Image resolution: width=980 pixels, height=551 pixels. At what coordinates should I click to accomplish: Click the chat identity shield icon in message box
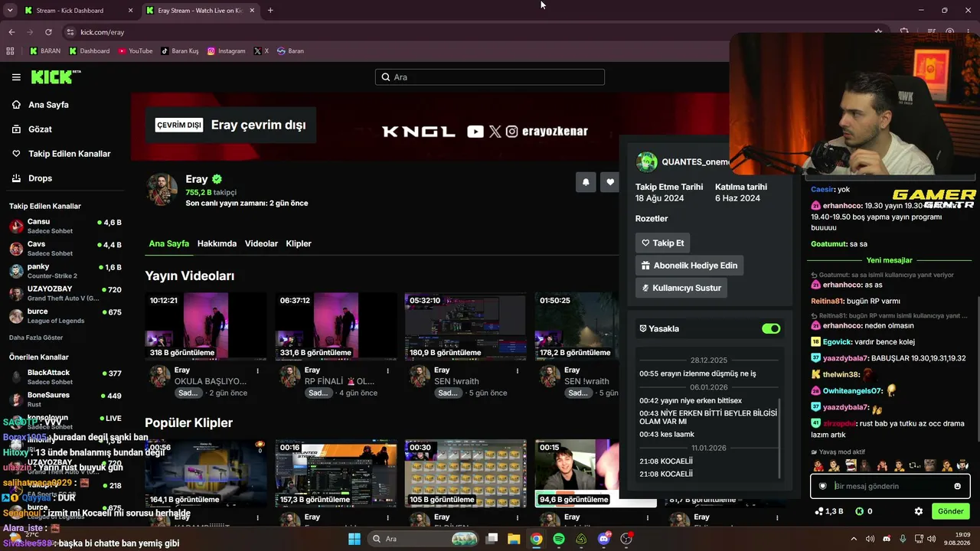823,486
